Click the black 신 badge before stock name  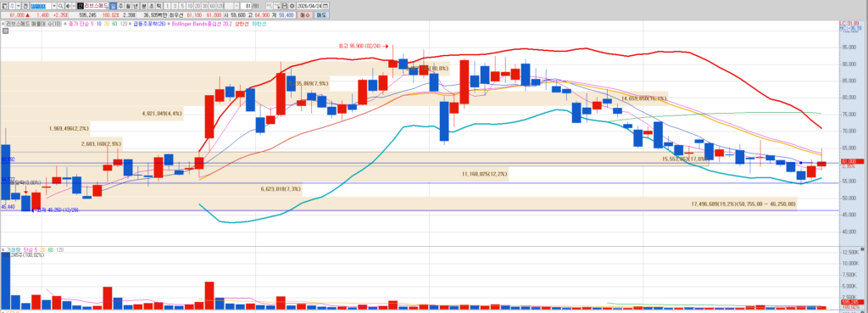pos(81,6)
